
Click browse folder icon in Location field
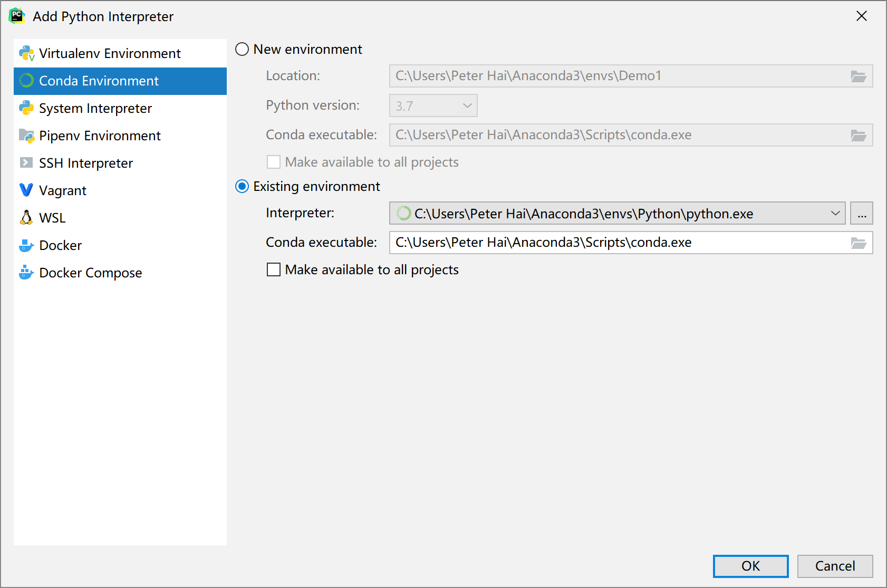tap(859, 76)
